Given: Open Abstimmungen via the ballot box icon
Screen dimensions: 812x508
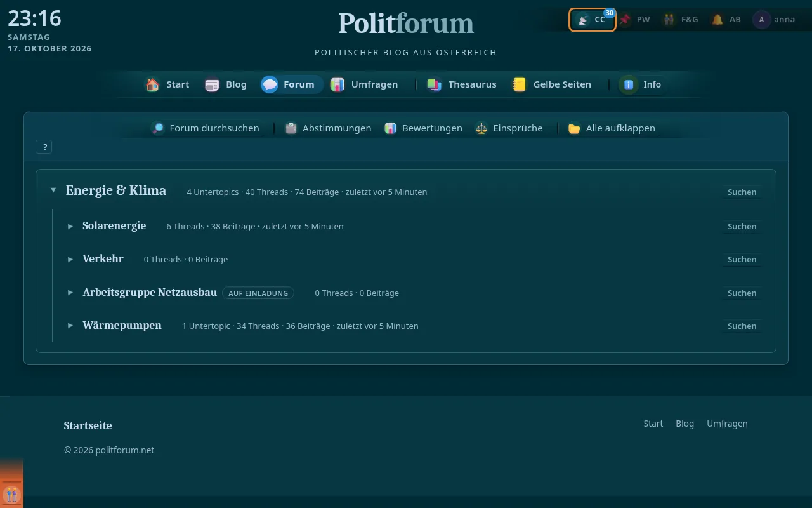Looking at the screenshot, I should tap(291, 128).
